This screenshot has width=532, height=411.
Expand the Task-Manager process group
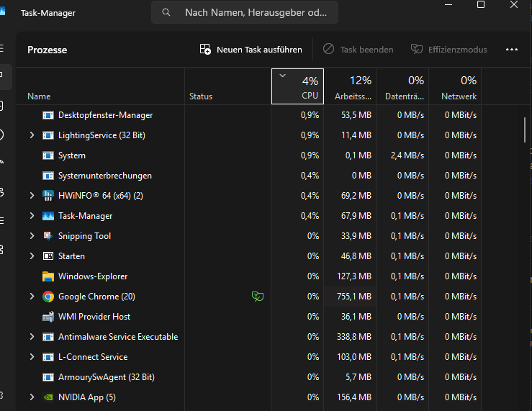(x=32, y=216)
